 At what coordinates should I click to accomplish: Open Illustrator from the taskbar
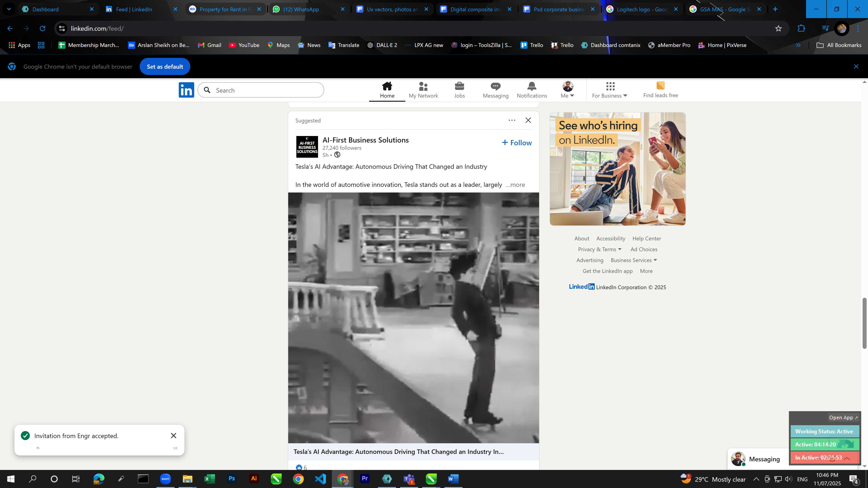(254, 479)
